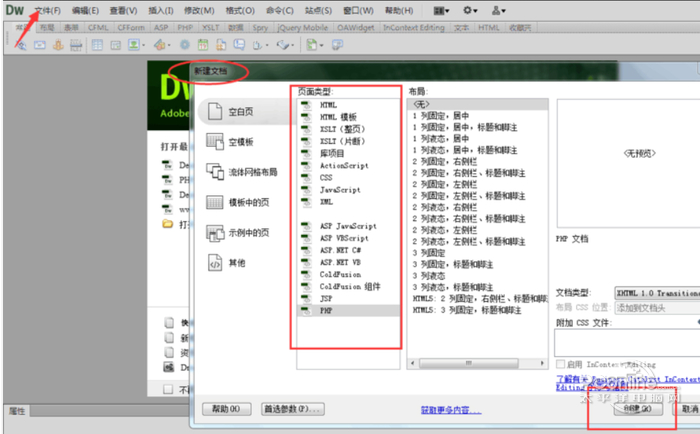This screenshot has height=434, width=700.
Task: Open the 文档类型 combo box
Action: click(657, 293)
